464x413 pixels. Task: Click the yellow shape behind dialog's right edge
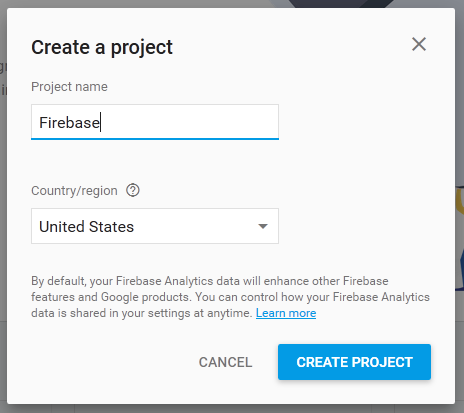[x=460, y=200]
